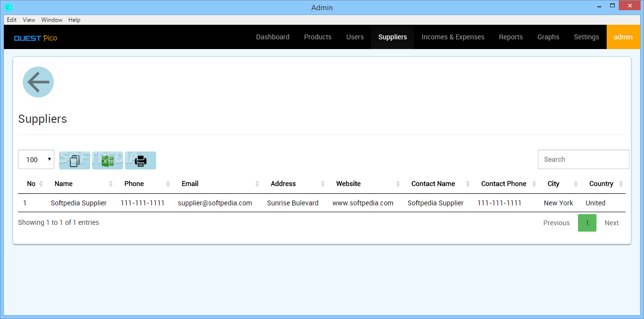Click the Previous pagination button

pyautogui.click(x=556, y=223)
